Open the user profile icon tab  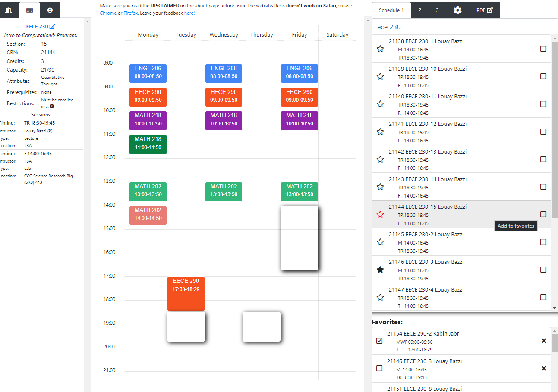click(50, 9)
